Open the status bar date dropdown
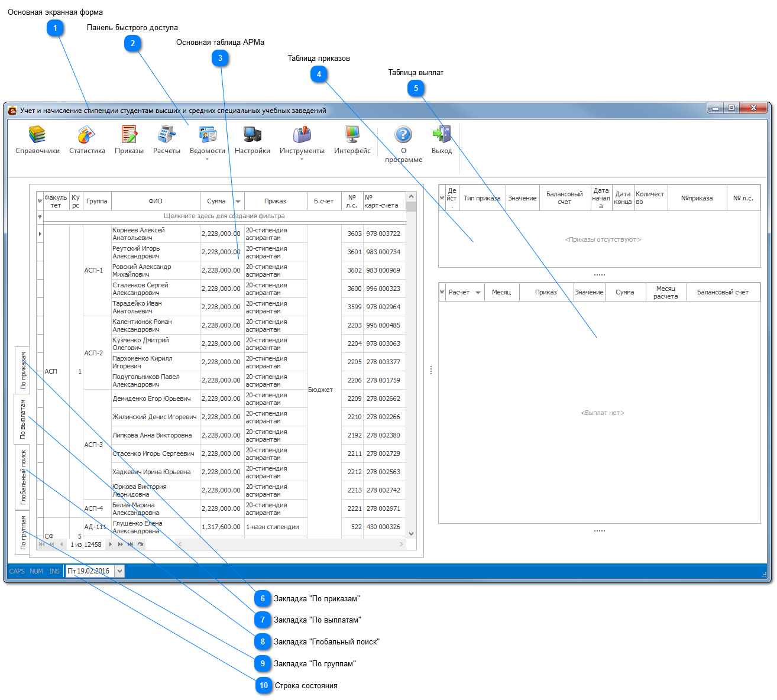The height and width of the screenshot is (700, 777). pyautogui.click(x=119, y=571)
